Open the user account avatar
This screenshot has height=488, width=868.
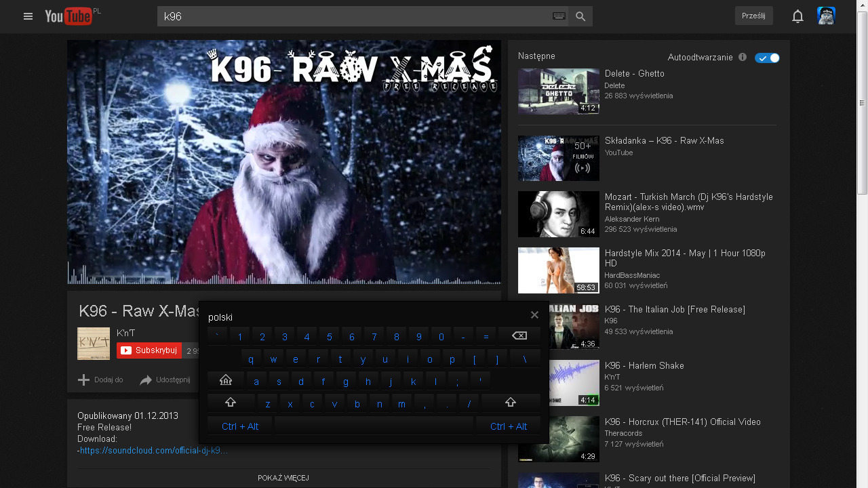826,16
